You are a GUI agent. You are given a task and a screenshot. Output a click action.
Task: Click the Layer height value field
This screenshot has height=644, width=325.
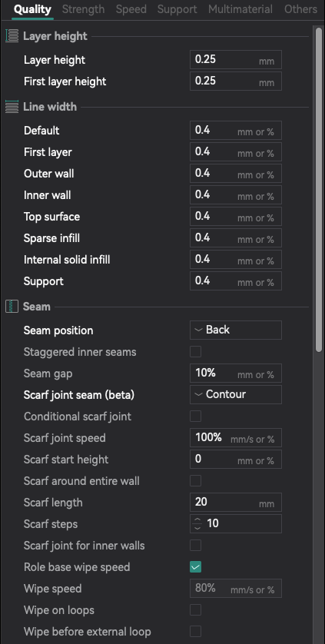click(x=236, y=59)
